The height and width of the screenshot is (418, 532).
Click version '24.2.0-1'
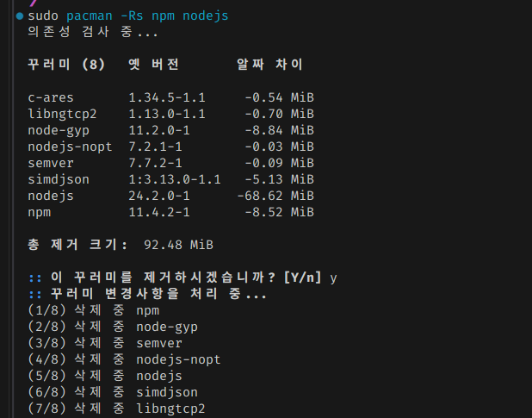(x=159, y=196)
